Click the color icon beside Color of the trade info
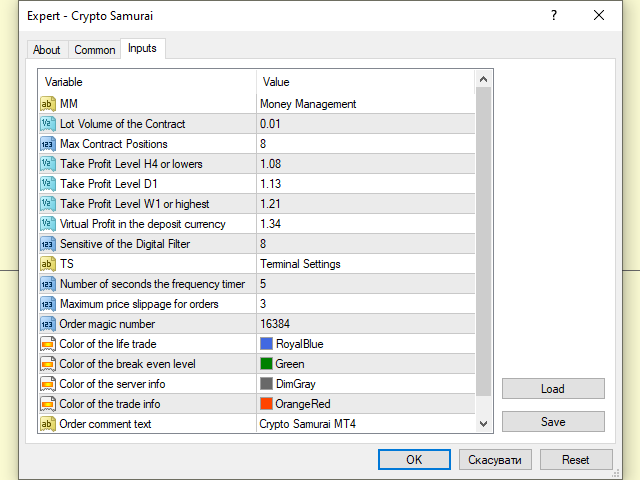Image resolution: width=640 pixels, height=480 pixels. 48,404
